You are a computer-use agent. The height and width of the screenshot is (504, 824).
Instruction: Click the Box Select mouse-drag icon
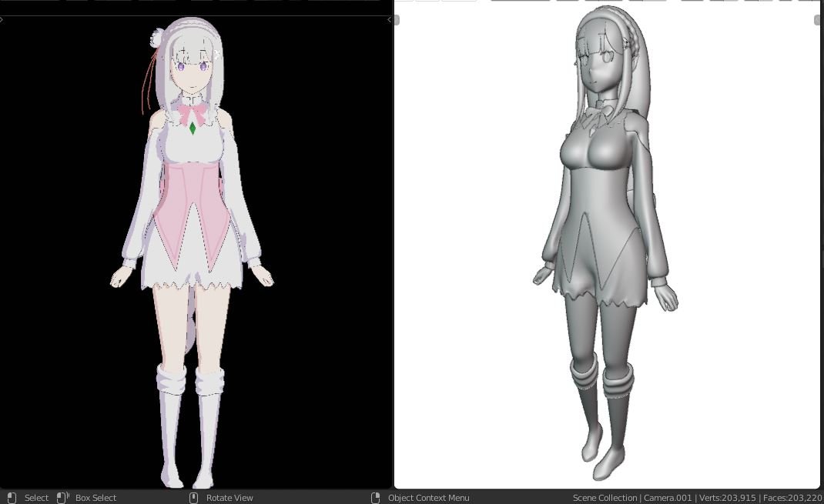coord(63,497)
